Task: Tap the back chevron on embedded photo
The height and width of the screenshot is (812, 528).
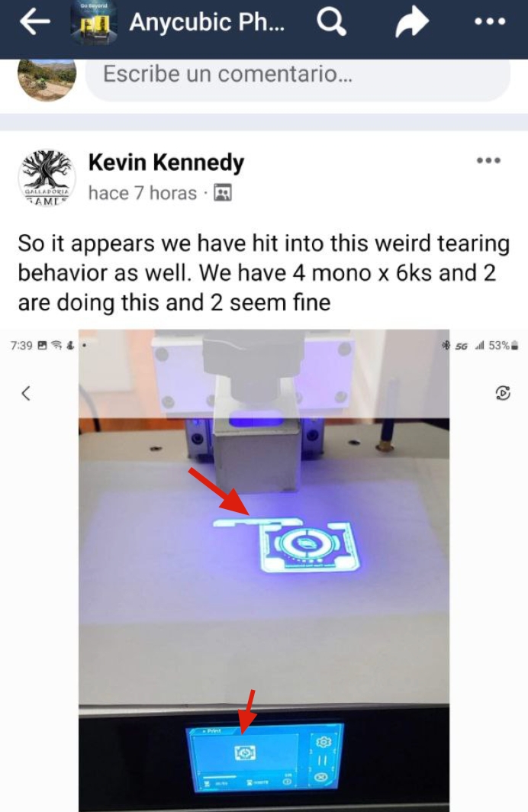Action: pyautogui.click(x=26, y=394)
